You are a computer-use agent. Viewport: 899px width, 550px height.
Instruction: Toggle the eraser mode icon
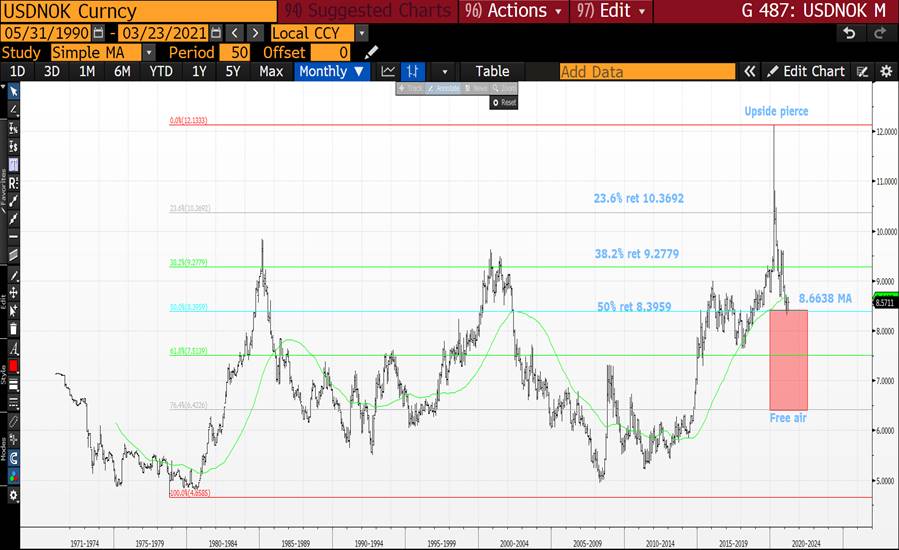(13, 422)
